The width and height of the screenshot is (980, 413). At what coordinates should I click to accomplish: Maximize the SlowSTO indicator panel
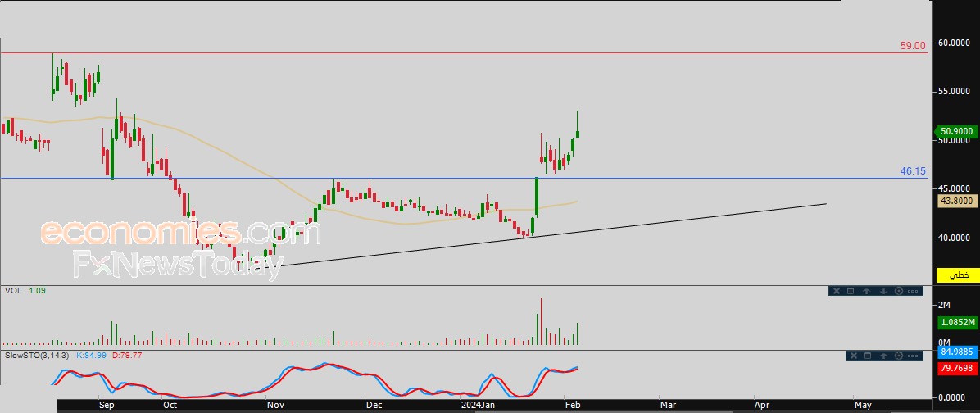point(868,356)
